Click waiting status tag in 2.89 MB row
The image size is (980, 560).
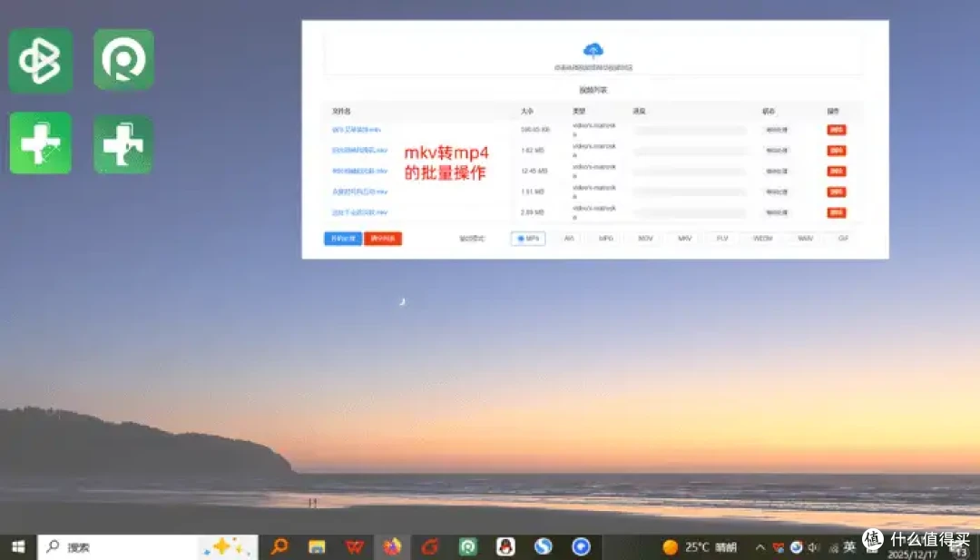coord(777,212)
